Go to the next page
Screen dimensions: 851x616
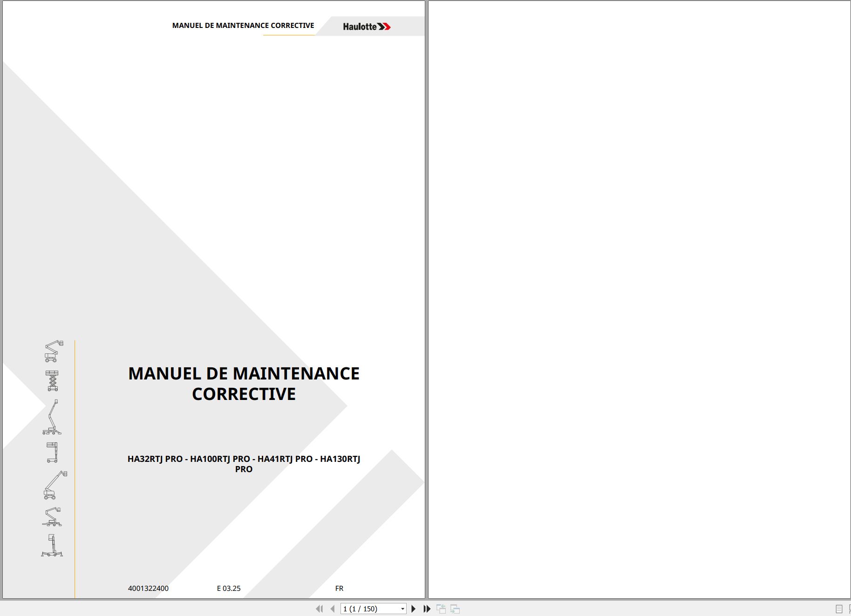tap(413, 609)
